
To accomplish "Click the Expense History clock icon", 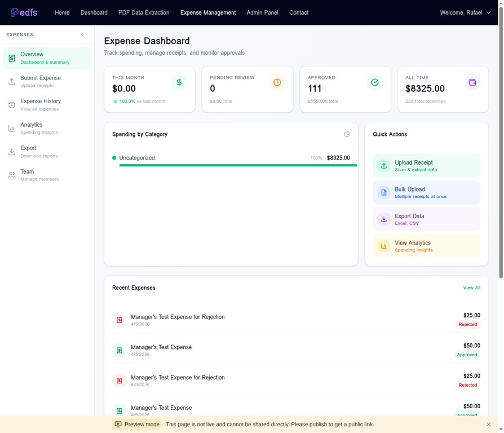I will pos(12,105).
